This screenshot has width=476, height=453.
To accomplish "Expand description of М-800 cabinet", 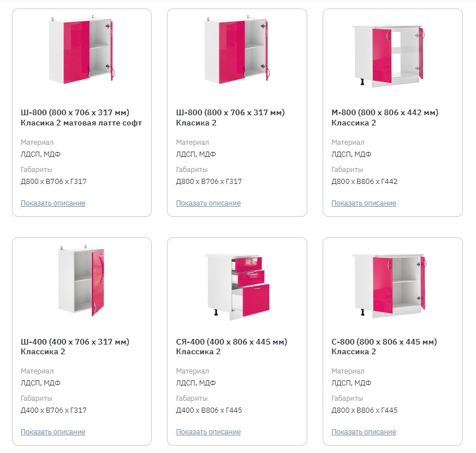I will point(364,203).
